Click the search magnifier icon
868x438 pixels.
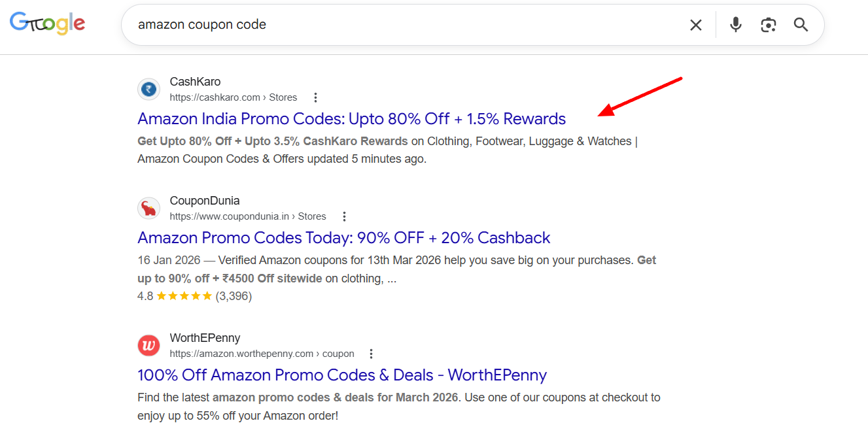point(801,24)
